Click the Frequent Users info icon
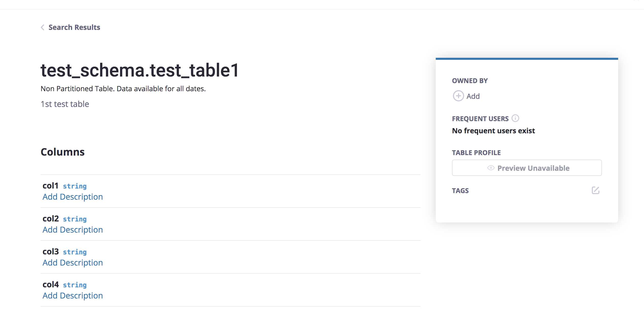 click(515, 118)
